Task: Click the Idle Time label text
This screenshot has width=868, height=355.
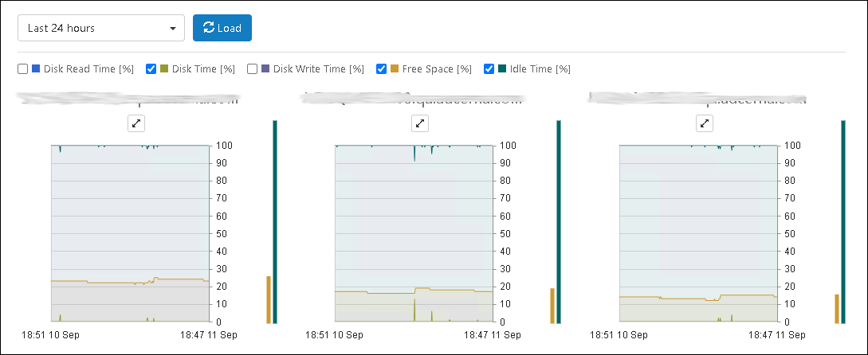Action: 540,69
